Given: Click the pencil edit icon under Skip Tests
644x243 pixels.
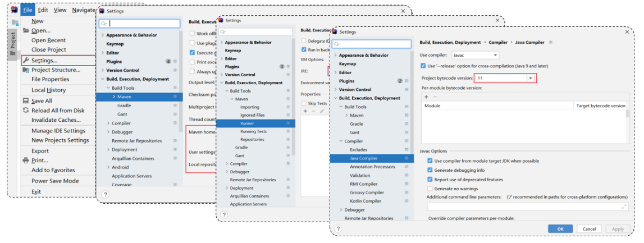Looking at the screenshot, I should [x=322, y=111].
